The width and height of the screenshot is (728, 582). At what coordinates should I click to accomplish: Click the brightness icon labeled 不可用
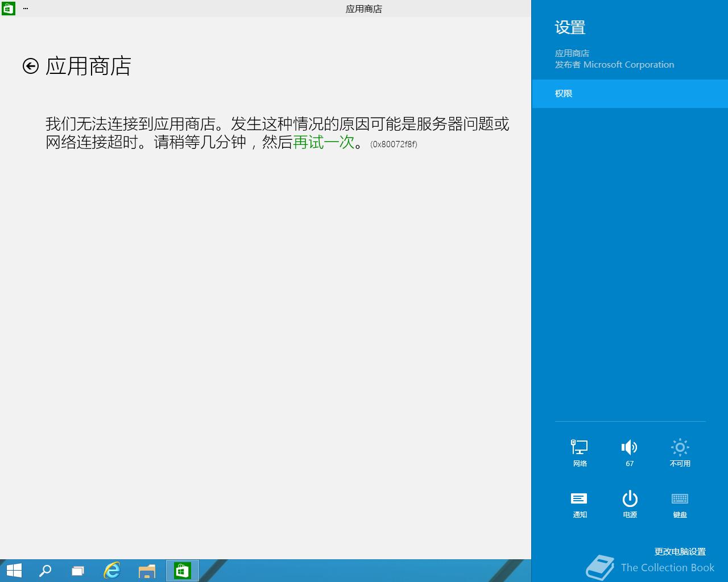680,453
